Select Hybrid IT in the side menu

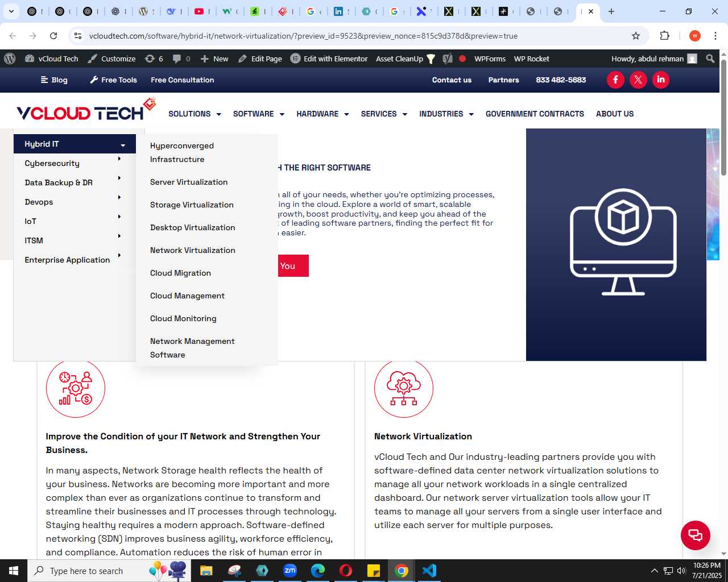[75, 144]
